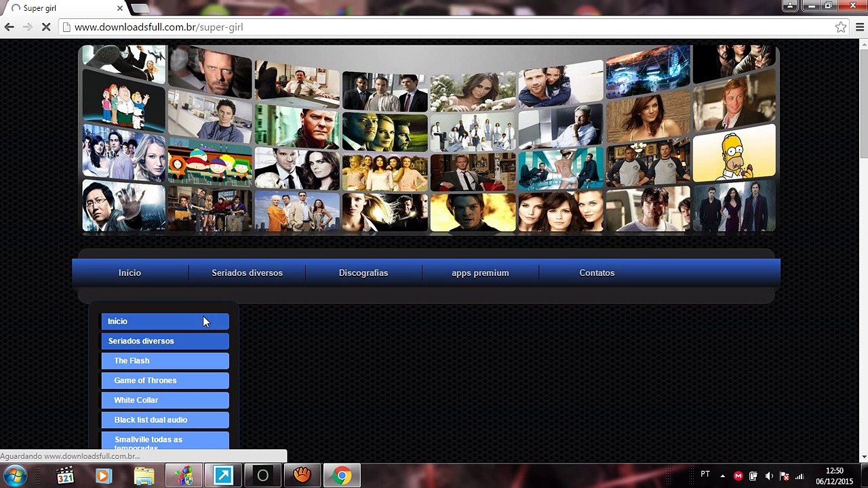Screen dimensions: 868x488
Task: Open Black list dual audio link
Action: (165, 420)
